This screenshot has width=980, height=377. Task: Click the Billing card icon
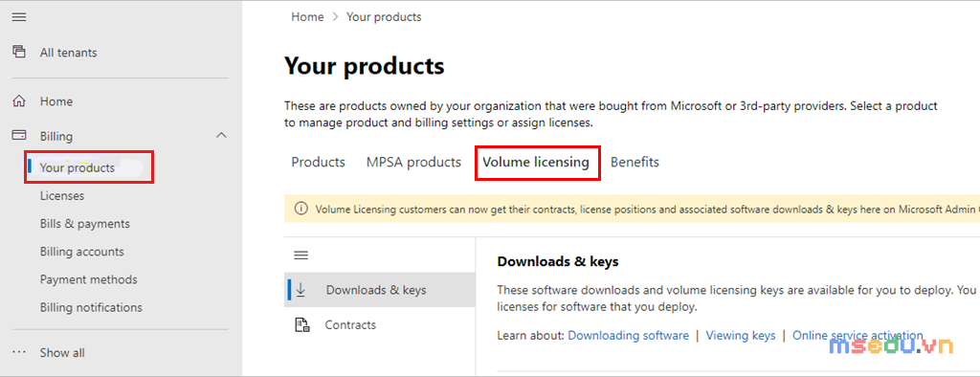(x=19, y=135)
